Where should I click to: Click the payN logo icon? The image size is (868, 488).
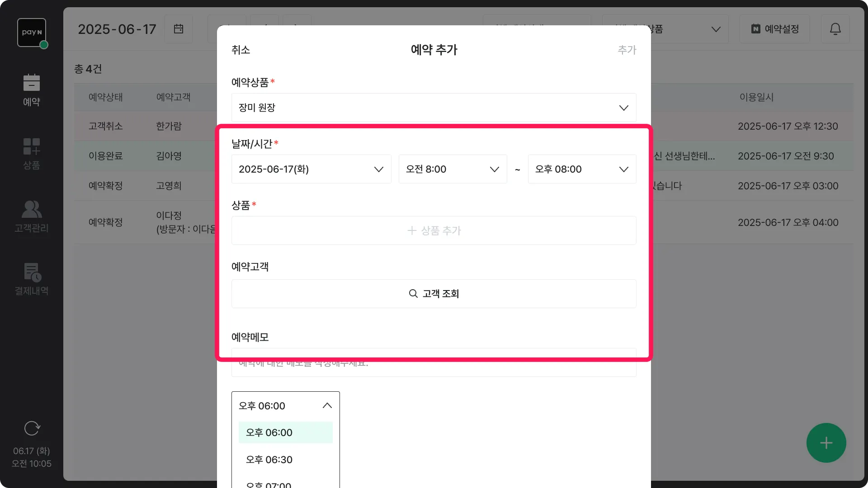pos(31,32)
